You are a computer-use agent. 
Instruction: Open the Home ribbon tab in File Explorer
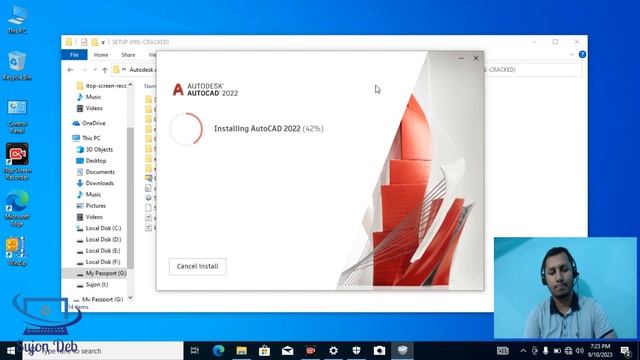[101, 55]
